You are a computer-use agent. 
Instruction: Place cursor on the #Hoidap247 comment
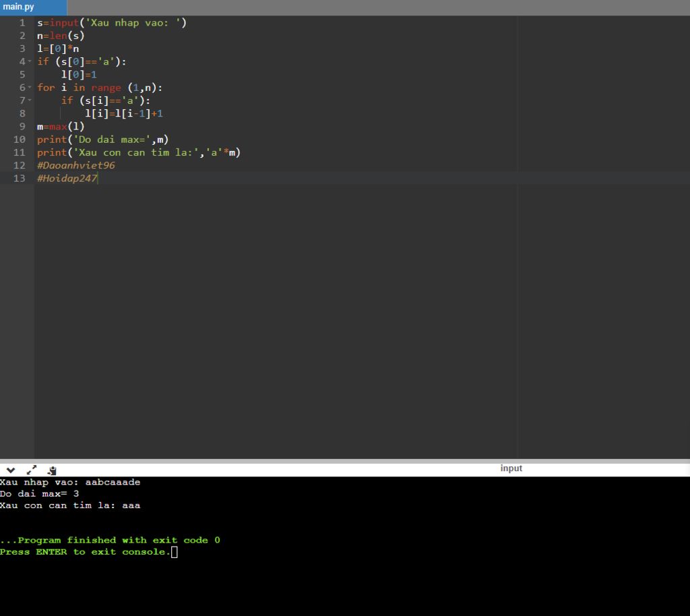(x=67, y=179)
